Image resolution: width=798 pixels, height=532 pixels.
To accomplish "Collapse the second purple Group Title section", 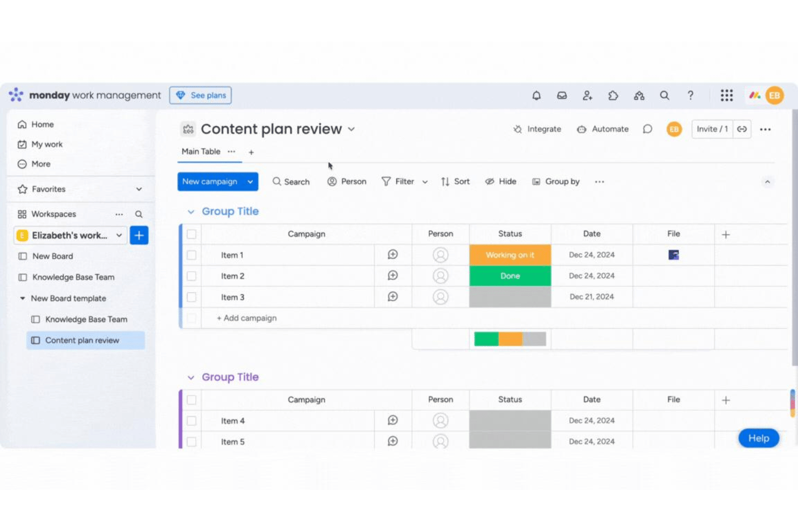I will pos(191,377).
